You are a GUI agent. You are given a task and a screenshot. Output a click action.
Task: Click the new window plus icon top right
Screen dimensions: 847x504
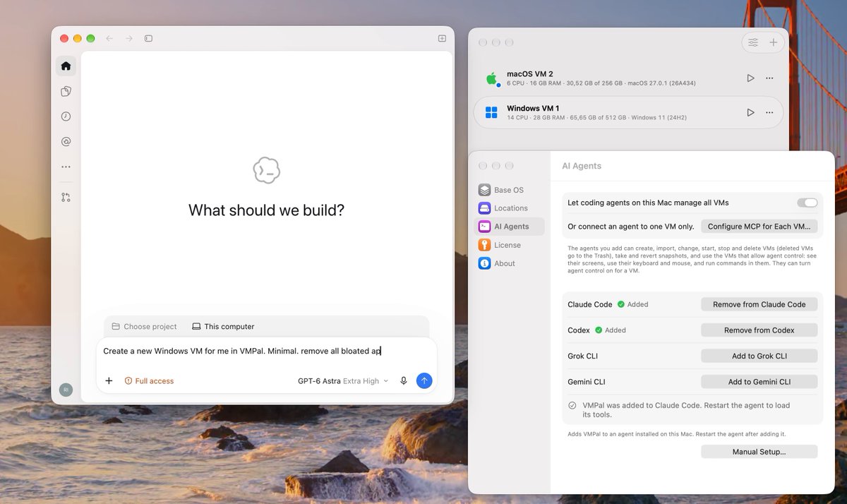point(442,38)
